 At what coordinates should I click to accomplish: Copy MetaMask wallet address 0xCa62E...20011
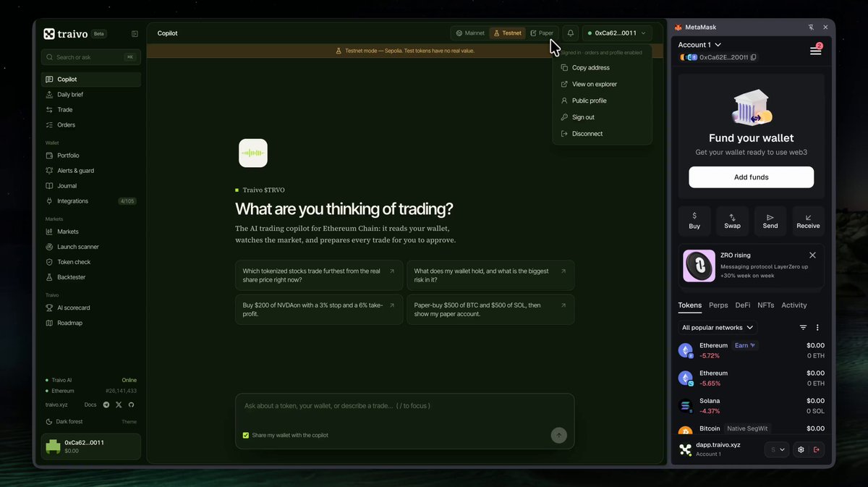pos(753,57)
